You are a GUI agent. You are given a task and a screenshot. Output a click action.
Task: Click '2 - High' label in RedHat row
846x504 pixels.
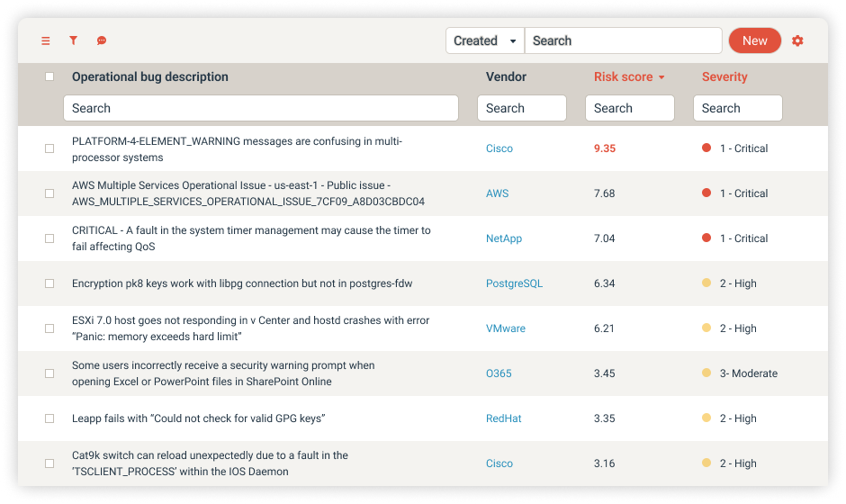[x=738, y=418]
